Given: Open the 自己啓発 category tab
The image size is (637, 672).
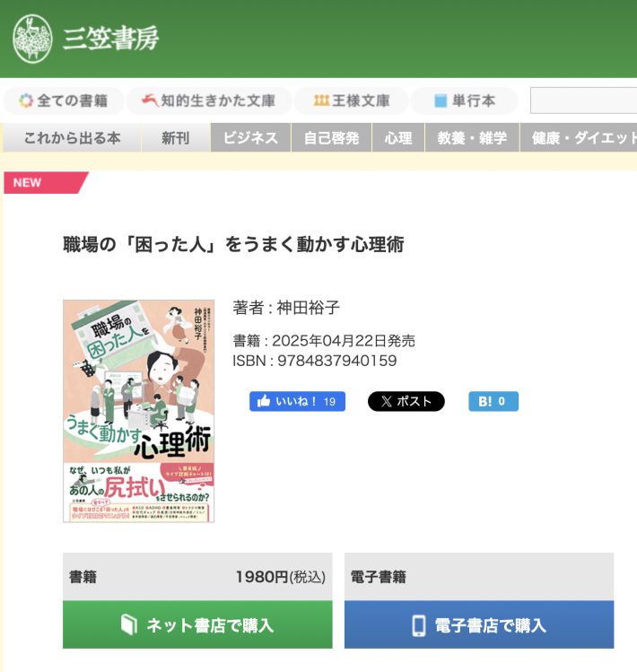Looking at the screenshot, I should tap(331, 137).
